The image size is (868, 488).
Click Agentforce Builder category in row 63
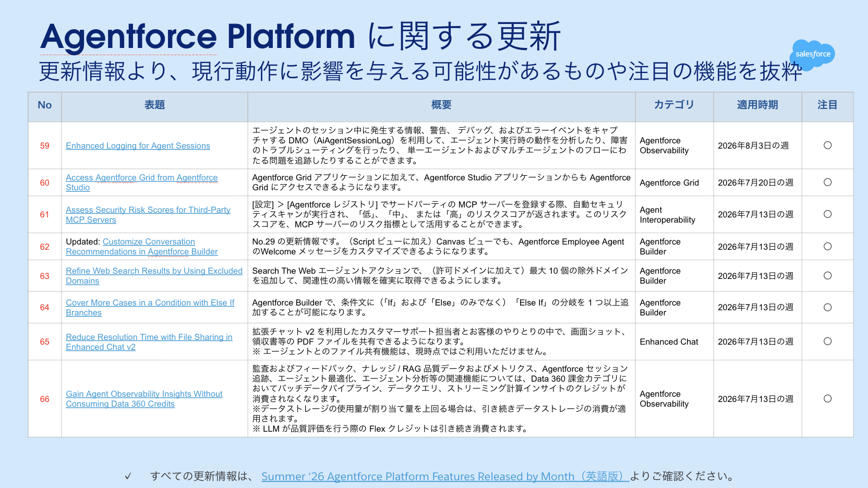tap(660, 276)
